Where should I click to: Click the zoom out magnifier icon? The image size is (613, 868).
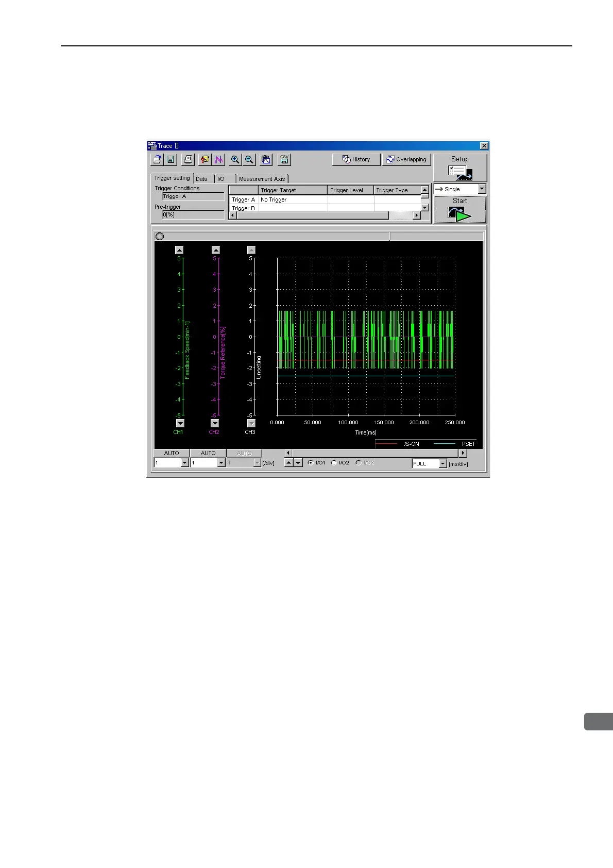(249, 160)
